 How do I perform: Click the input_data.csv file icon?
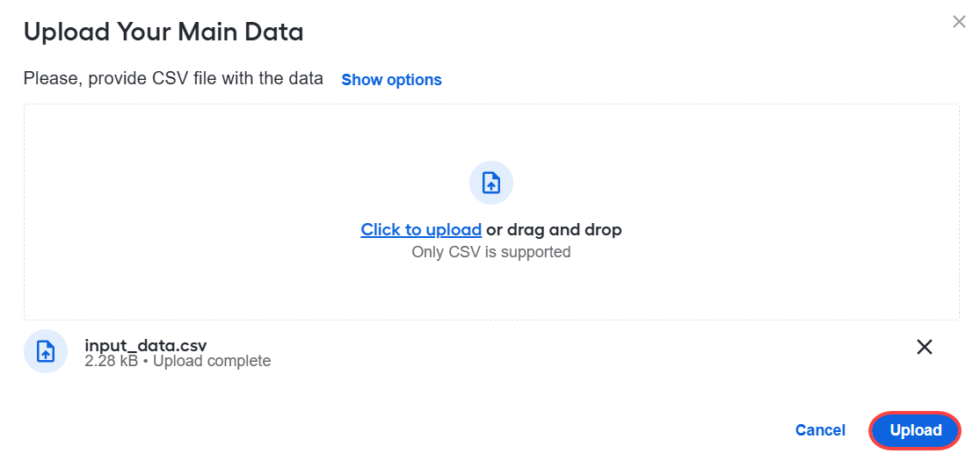pyautogui.click(x=46, y=352)
